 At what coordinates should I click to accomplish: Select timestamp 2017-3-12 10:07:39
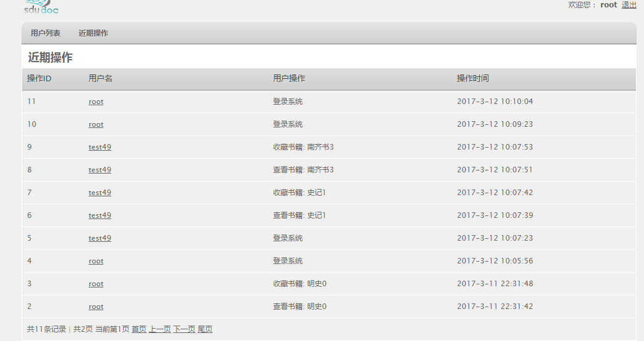click(495, 215)
